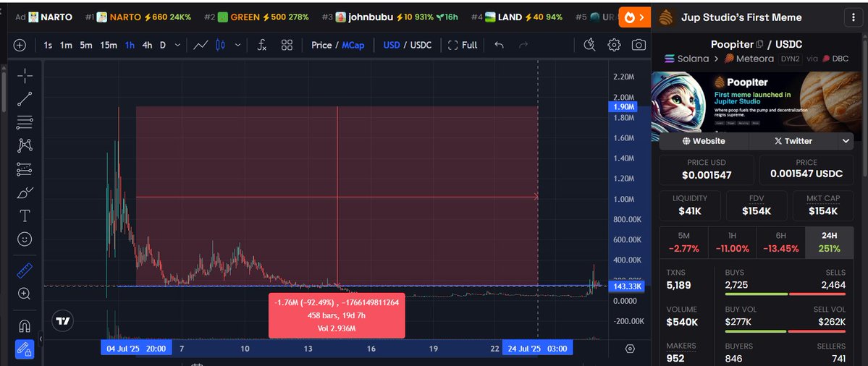868x366 pixels.
Task: Select the Text annotation tool
Action: pyautogui.click(x=25, y=216)
